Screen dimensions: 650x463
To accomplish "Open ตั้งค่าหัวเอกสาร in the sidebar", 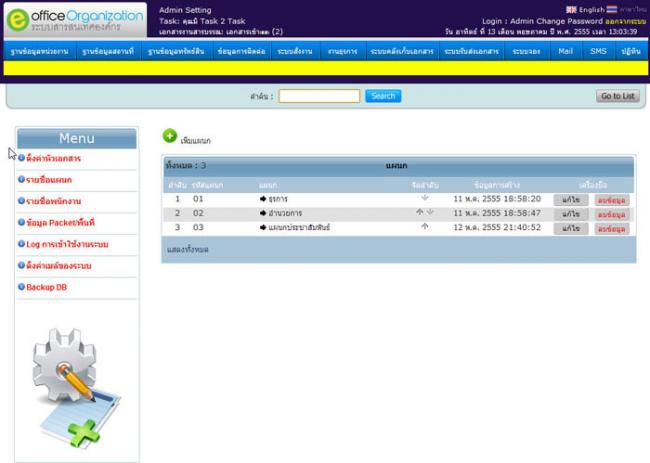I will click(53, 158).
